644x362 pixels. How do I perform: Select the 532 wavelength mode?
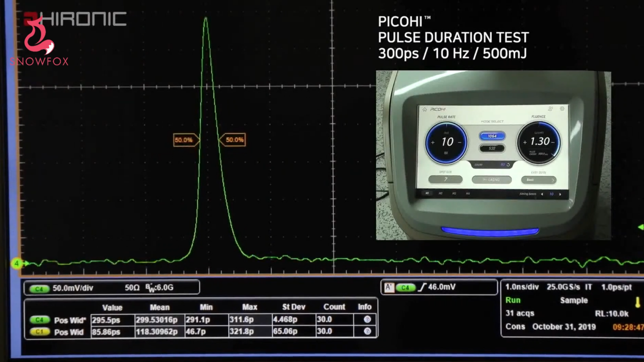click(492, 149)
